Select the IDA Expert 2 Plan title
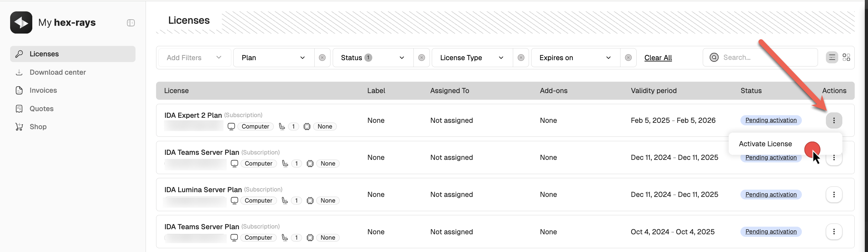868x252 pixels. [193, 115]
